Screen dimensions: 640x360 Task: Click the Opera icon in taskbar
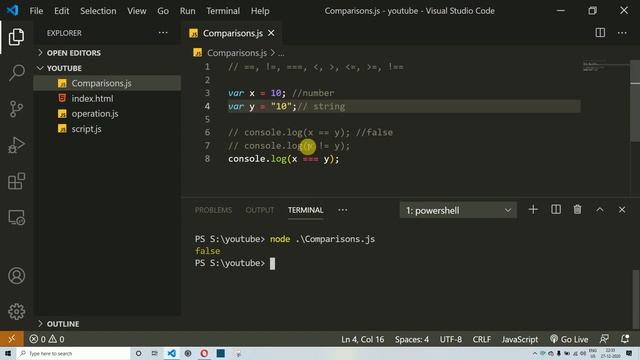[x=204, y=353]
